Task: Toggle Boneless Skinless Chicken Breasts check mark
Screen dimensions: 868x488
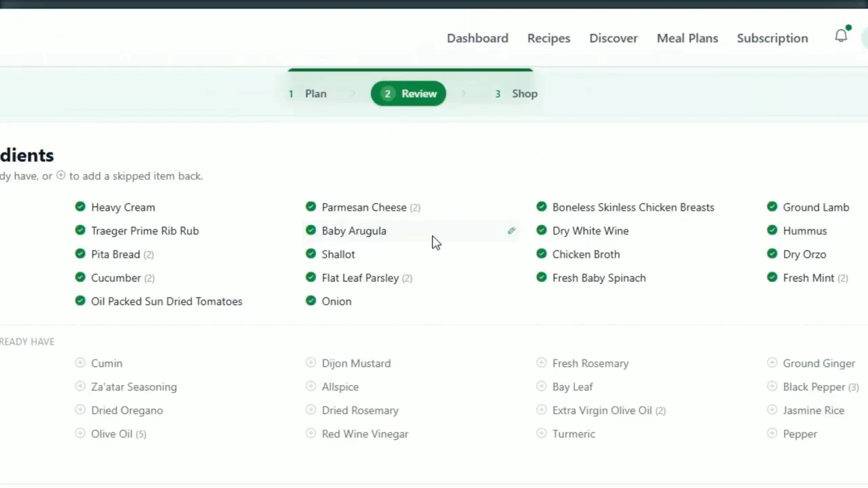Action: (541, 207)
